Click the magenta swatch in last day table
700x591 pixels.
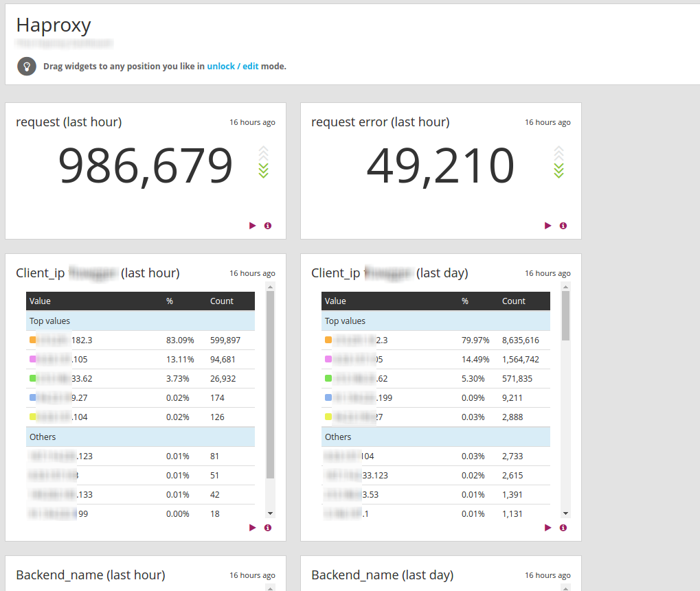tap(326, 358)
